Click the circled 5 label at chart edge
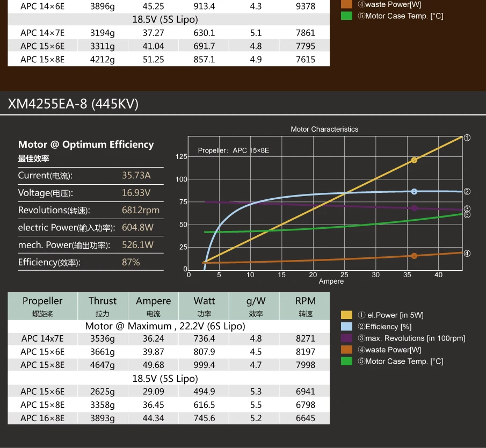 [467, 214]
